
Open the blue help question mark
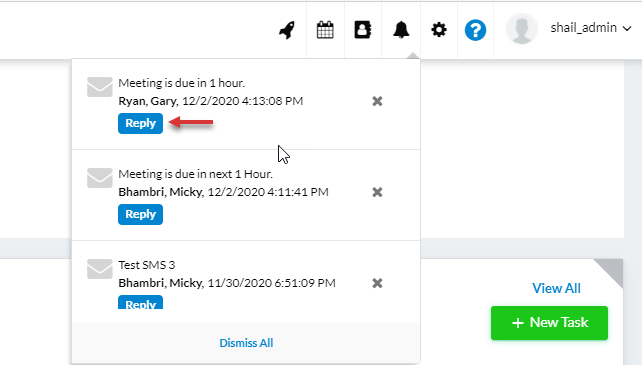(475, 30)
